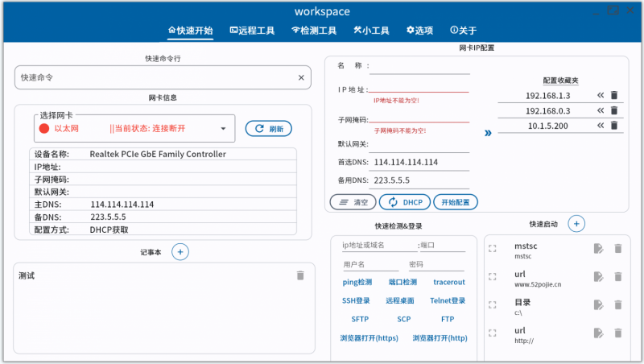Edit the mstsc quick launch entry
644x364 pixels.
point(598,249)
